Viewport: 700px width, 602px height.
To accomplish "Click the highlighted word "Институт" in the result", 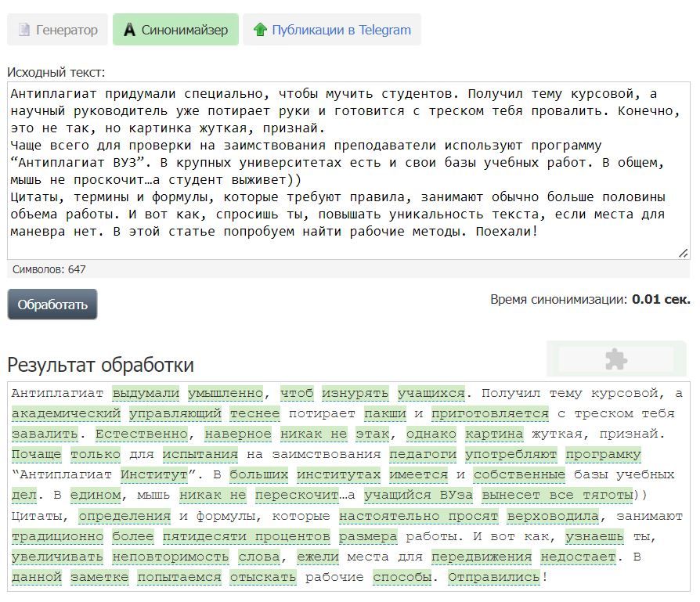I will pos(154,474).
